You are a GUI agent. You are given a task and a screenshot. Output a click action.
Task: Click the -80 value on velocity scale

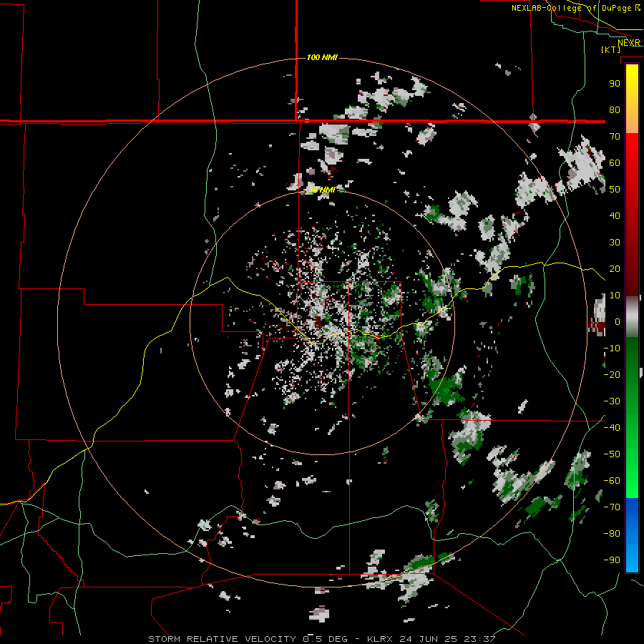(612, 534)
